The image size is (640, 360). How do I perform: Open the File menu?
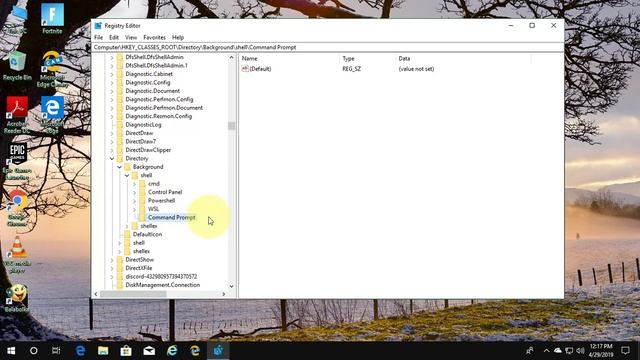(x=98, y=38)
